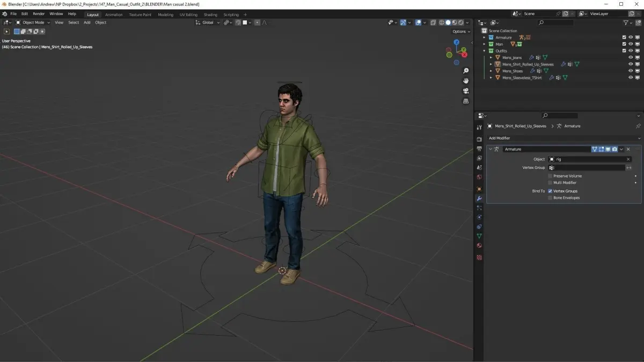Open the Add Modifier dropdown
This screenshot has height=362, width=644.
point(563,138)
